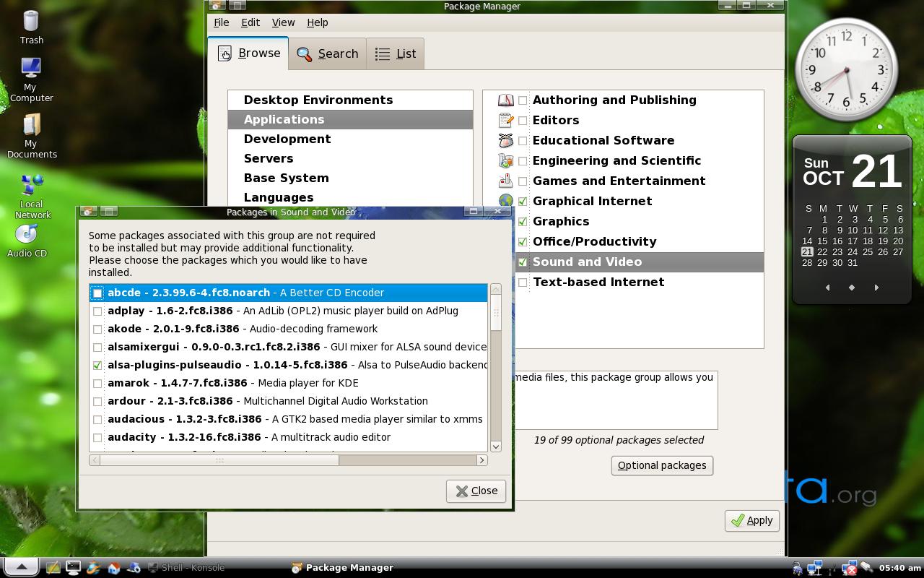Switch to Shell - Konsole taskbar entry
Image resolution: width=924 pixels, height=578 pixels.
tap(186, 568)
